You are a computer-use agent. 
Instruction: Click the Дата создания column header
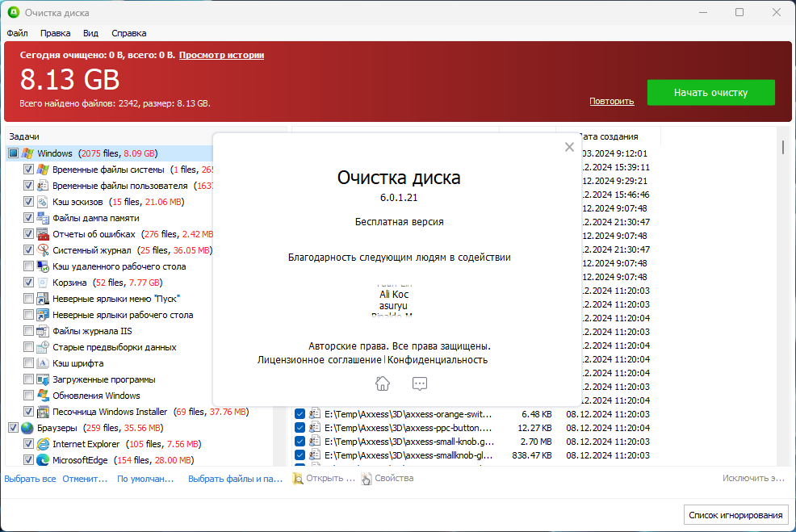tap(608, 136)
